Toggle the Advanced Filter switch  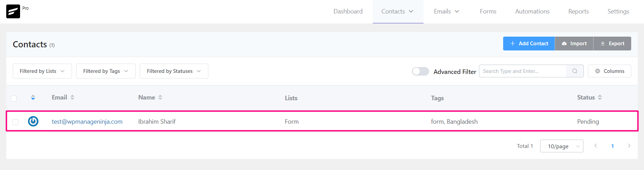[420, 71]
